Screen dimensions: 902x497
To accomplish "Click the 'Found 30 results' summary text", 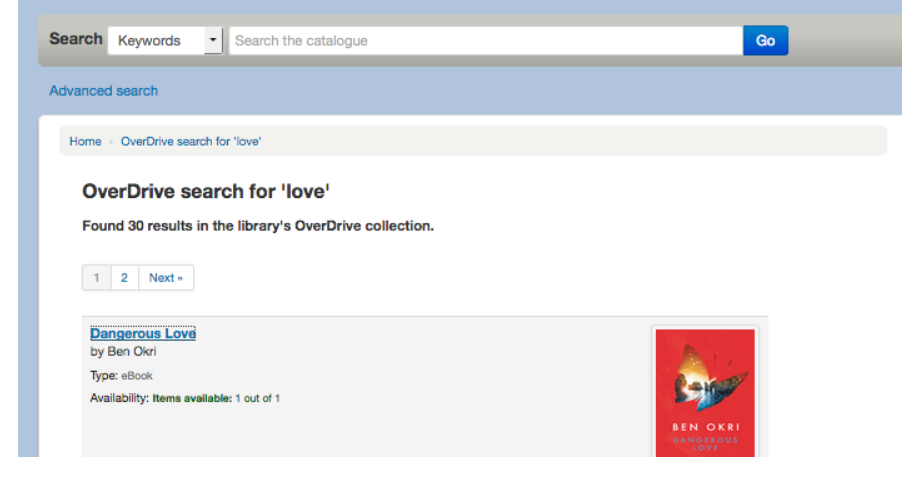I will tap(258, 226).
